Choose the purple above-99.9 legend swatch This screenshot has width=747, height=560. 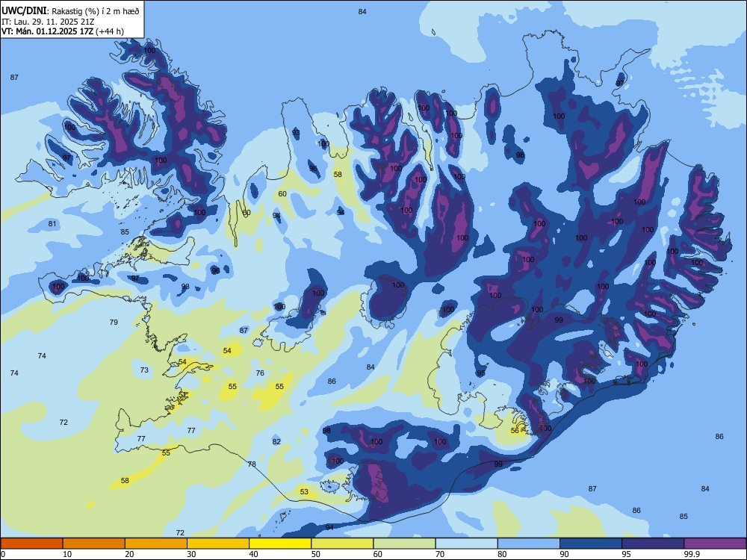coord(715,544)
